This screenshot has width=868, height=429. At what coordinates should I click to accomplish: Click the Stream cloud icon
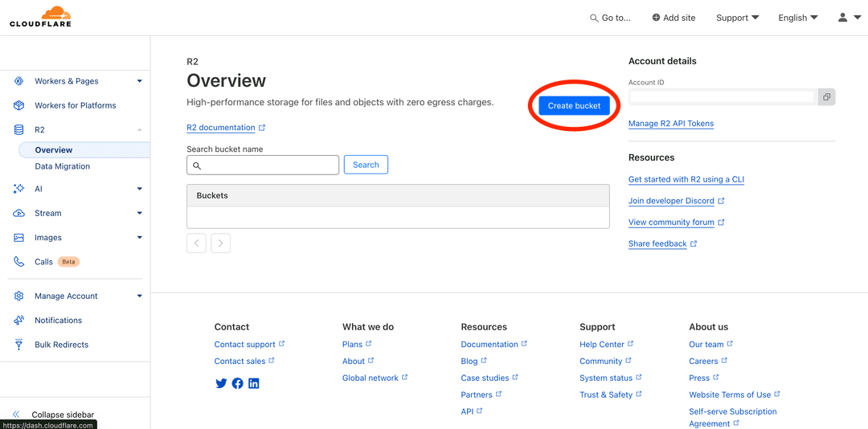tap(18, 213)
